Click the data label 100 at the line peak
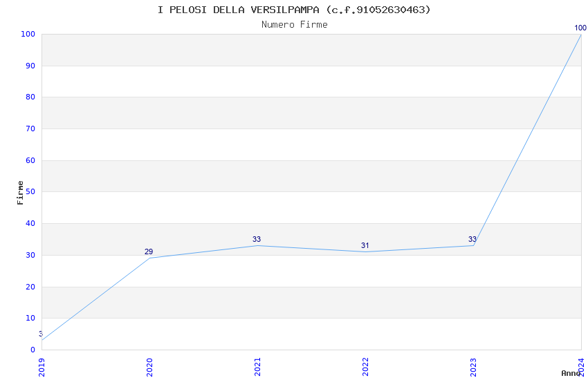The image size is (588, 380). 580,28
